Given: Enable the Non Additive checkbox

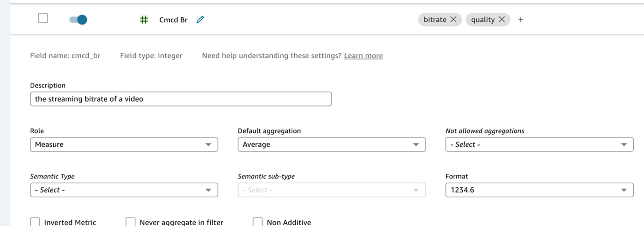Looking at the screenshot, I should [x=258, y=222].
